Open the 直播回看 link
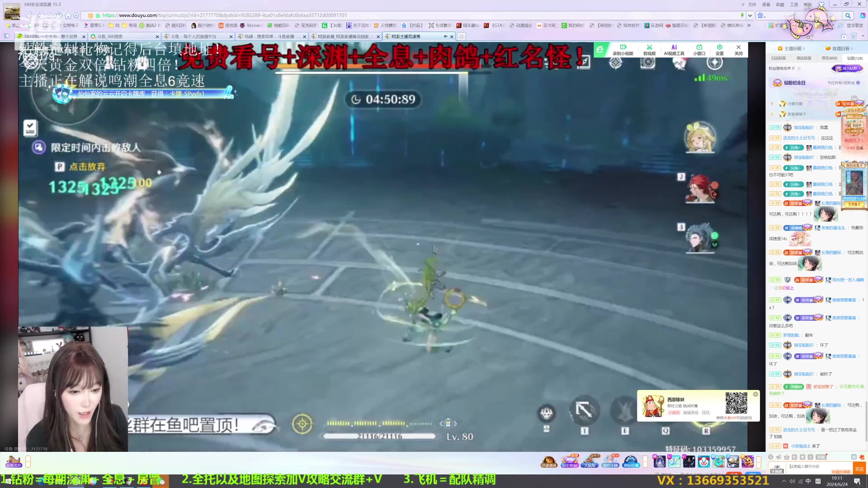Viewport: 868px width, 488px height. coord(839,48)
